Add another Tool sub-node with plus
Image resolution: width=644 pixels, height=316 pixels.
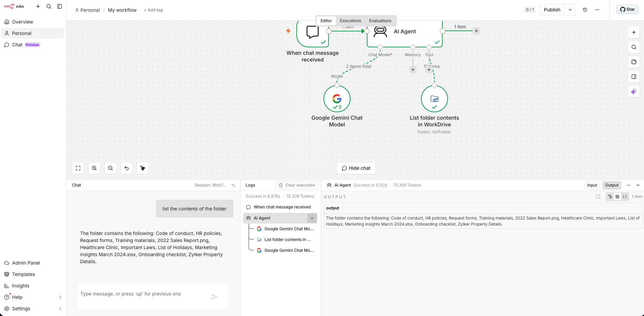point(429,70)
